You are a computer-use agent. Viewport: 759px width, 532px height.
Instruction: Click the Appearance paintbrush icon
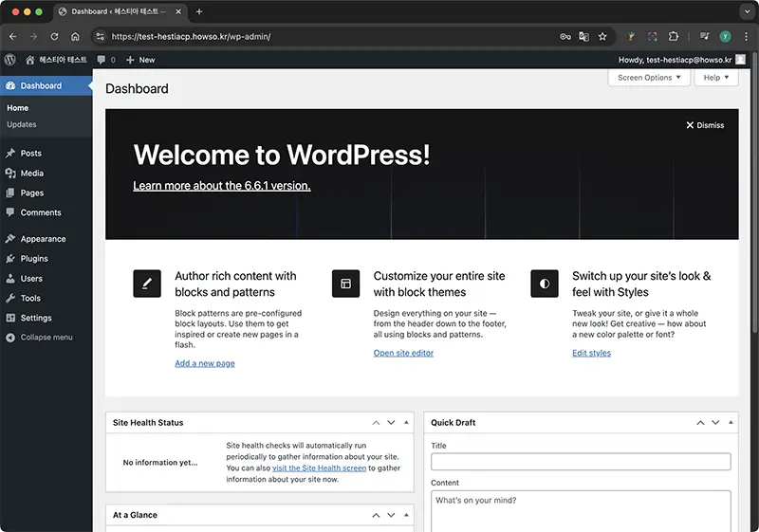10,238
